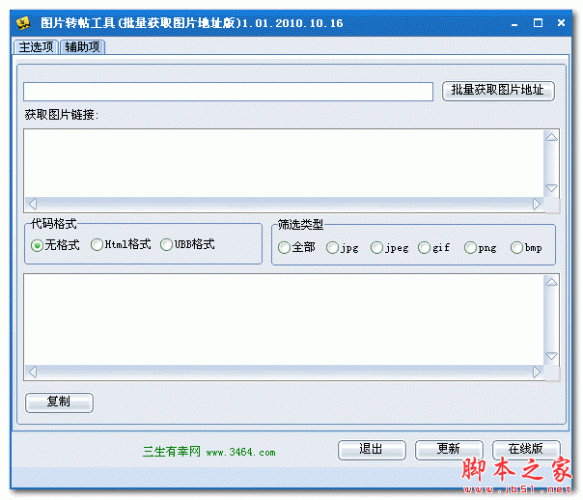
Task: Click the 在线版 online version button
Action: 526,450
